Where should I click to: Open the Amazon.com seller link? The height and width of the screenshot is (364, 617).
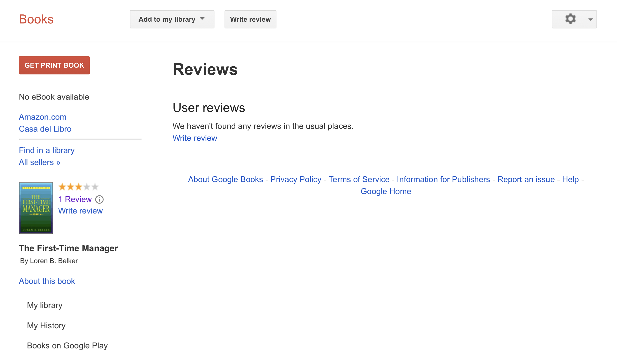pyautogui.click(x=43, y=117)
